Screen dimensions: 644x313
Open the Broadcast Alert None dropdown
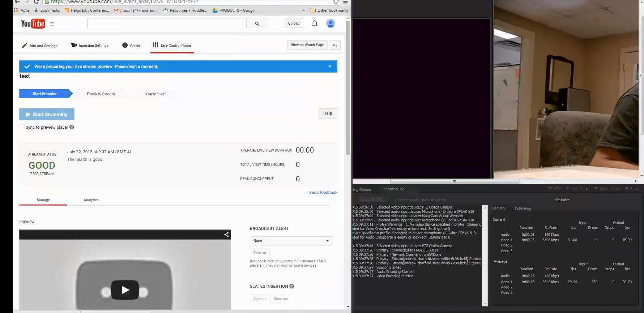coord(291,241)
